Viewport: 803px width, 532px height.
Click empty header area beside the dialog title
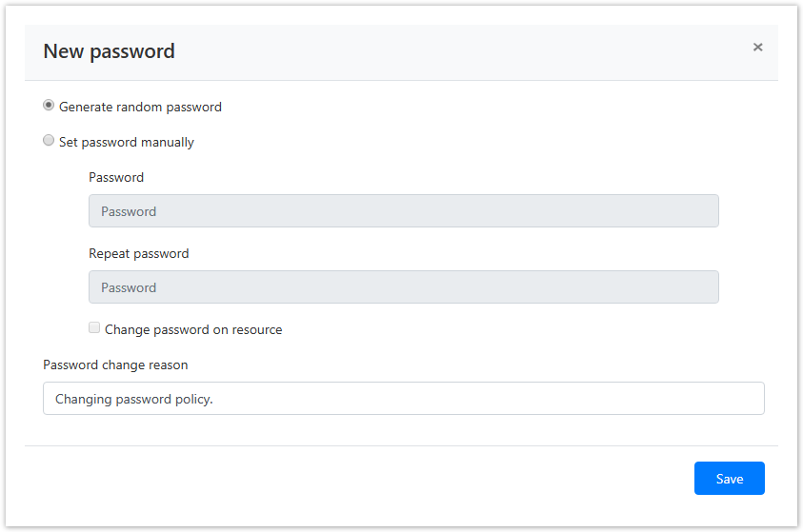(x=457, y=51)
